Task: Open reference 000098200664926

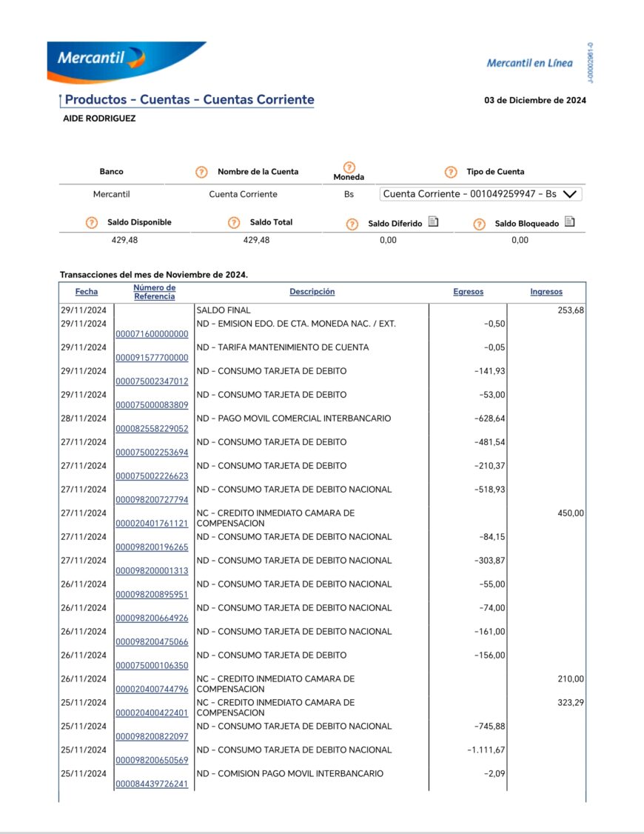Action: point(152,618)
